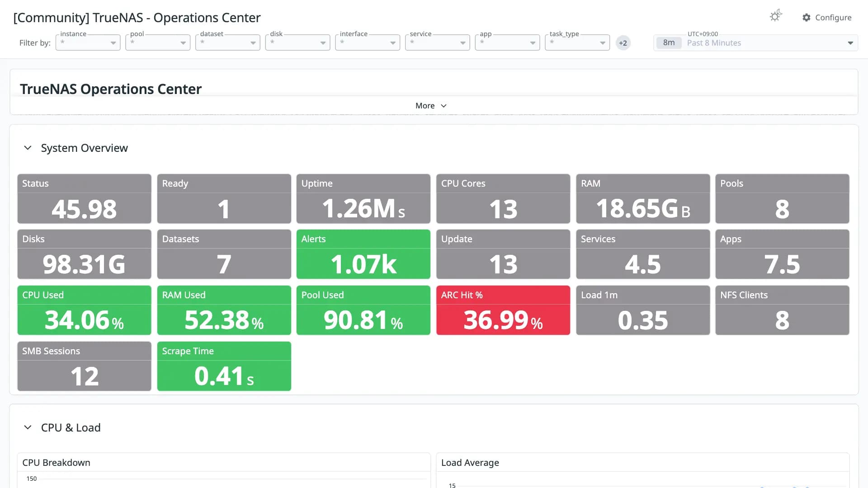This screenshot has width=868, height=488.
Task: Select the Apps widget showing 7.5
Action: click(x=782, y=254)
